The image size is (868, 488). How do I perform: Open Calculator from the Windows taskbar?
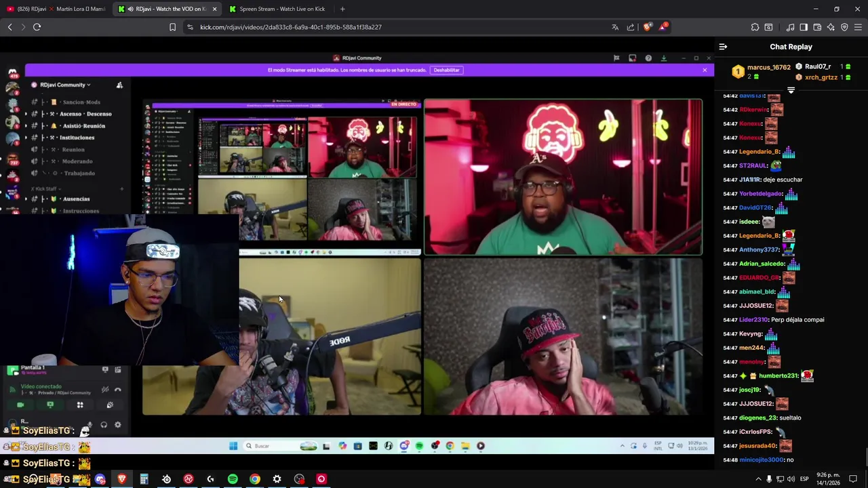coord(144,479)
